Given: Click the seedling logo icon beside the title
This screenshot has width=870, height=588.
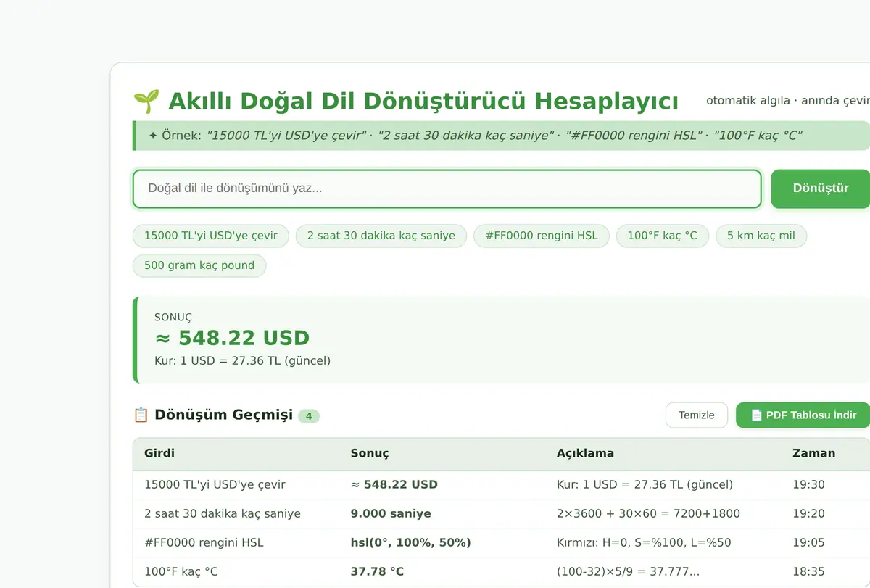Looking at the screenshot, I should (146, 101).
